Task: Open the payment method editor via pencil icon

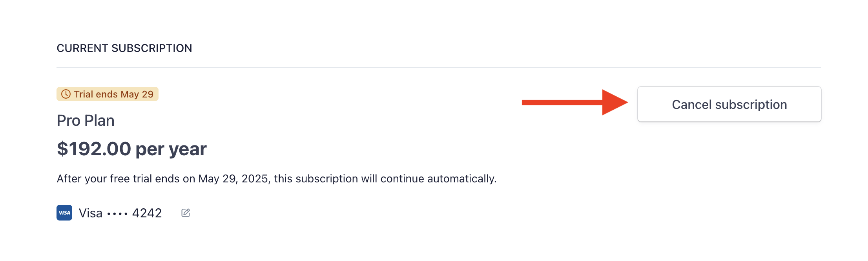Action: pyautogui.click(x=186, y=212)
